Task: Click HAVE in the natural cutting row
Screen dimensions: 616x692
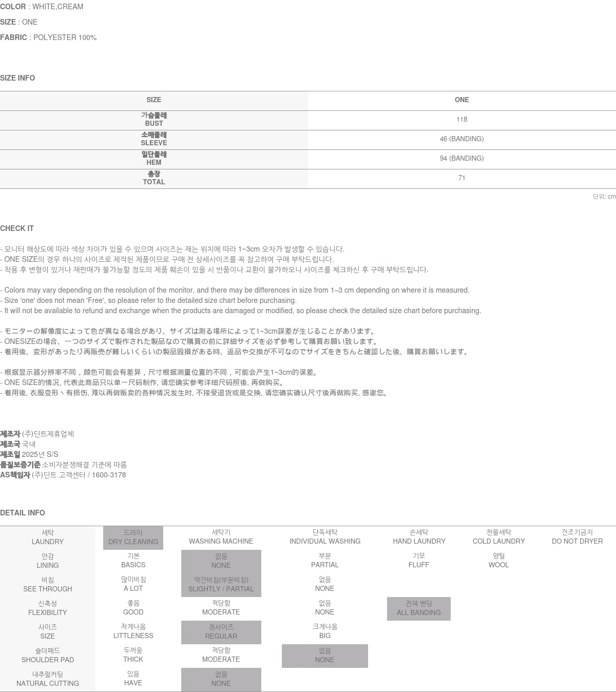Action: pyautogui.click(x=133, y=679)
